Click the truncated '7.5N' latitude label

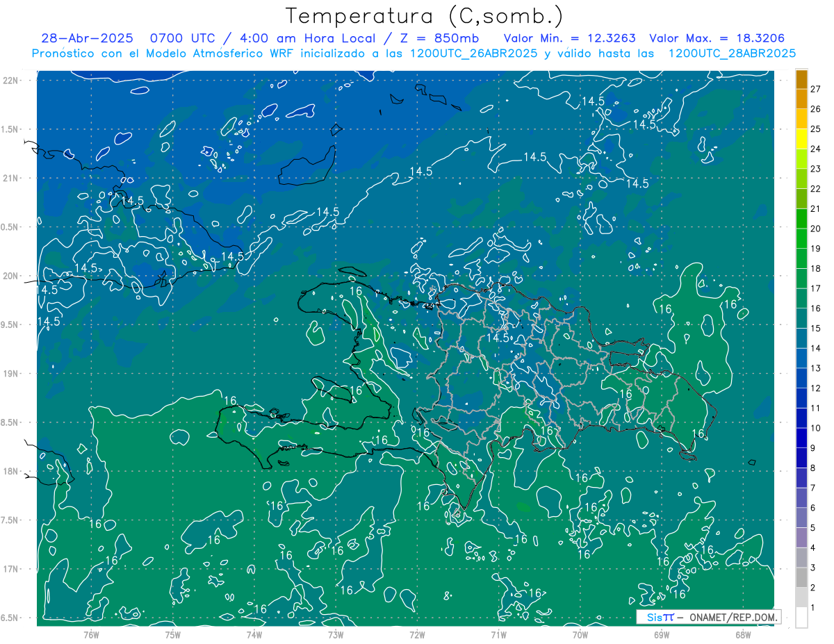click(10, 520)
